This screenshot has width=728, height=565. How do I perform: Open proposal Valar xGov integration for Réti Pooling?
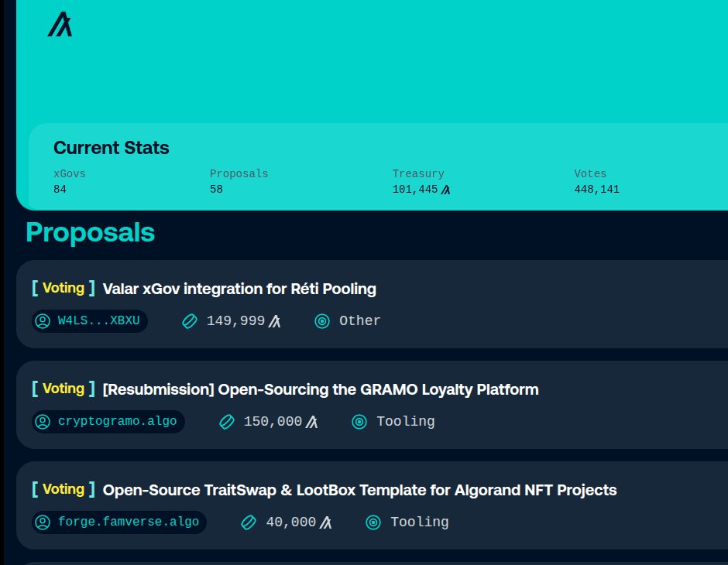pyautogui.click(x=239, y=289)
